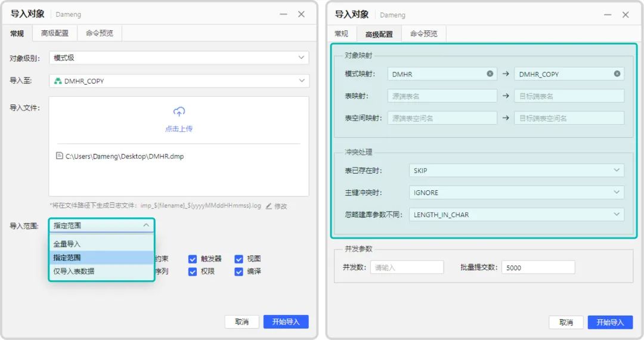Toggle the 触发器 checkbox
Screen dimensions: 644x340
pyautogui.click(x=192, y=259)
